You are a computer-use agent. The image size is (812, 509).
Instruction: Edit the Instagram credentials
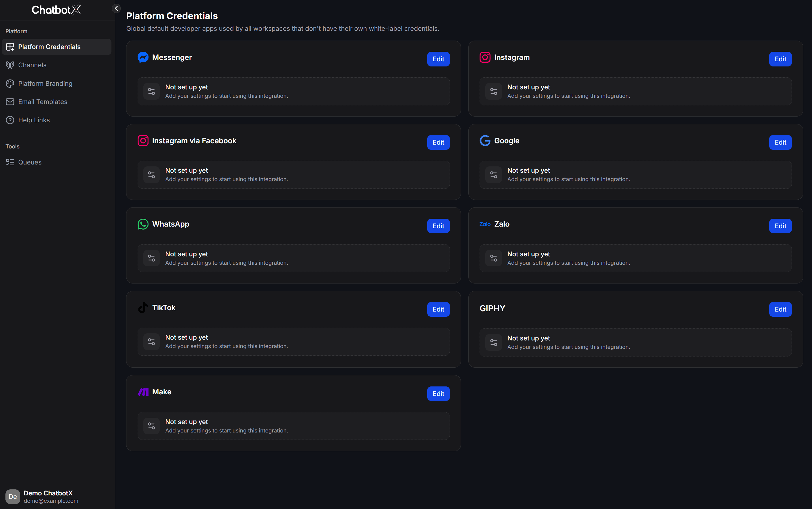click(780, 59)
